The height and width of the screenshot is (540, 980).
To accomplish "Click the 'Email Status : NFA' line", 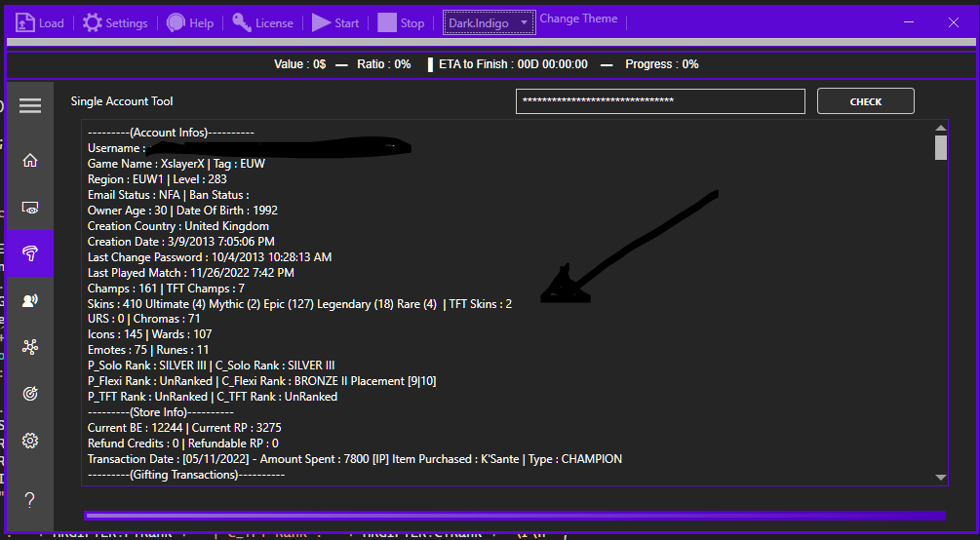I will point(168,195).
